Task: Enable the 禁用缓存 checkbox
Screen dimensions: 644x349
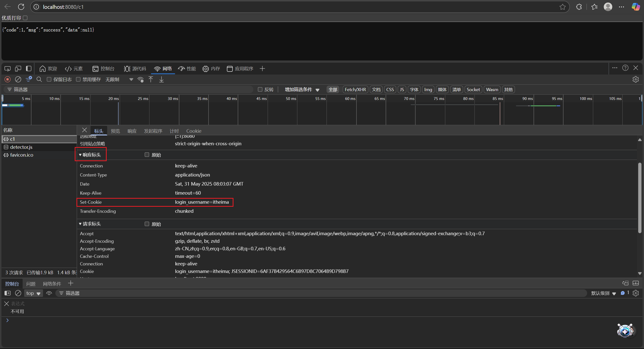Action: [x=78, y=79]
